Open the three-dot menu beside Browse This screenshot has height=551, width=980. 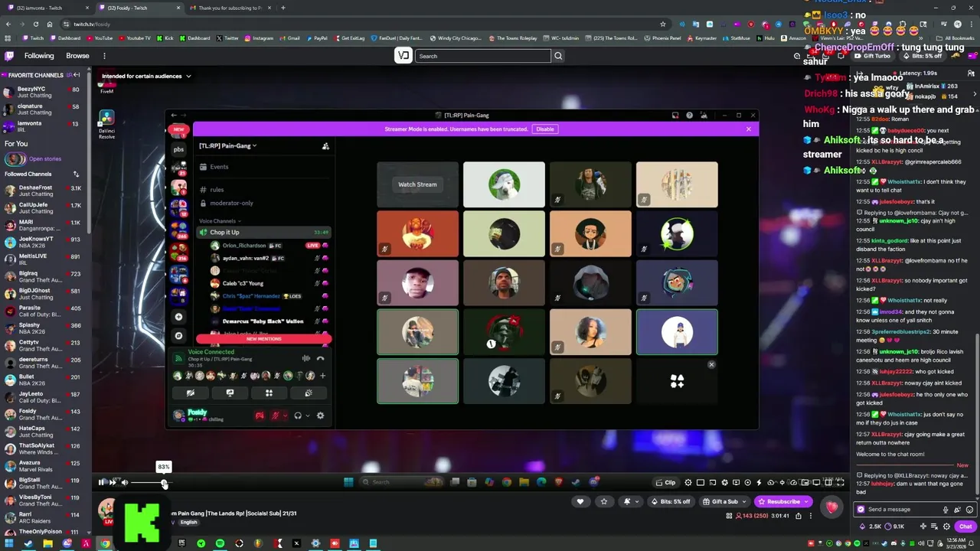point(104,56)
